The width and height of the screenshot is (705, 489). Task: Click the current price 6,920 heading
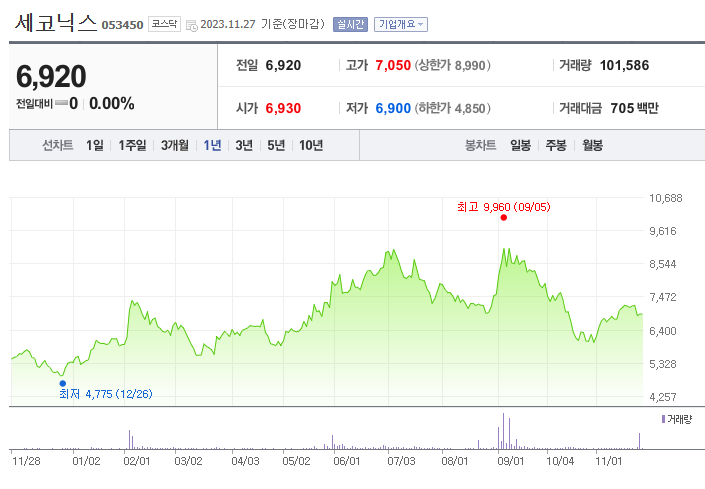tap(51, 76)
